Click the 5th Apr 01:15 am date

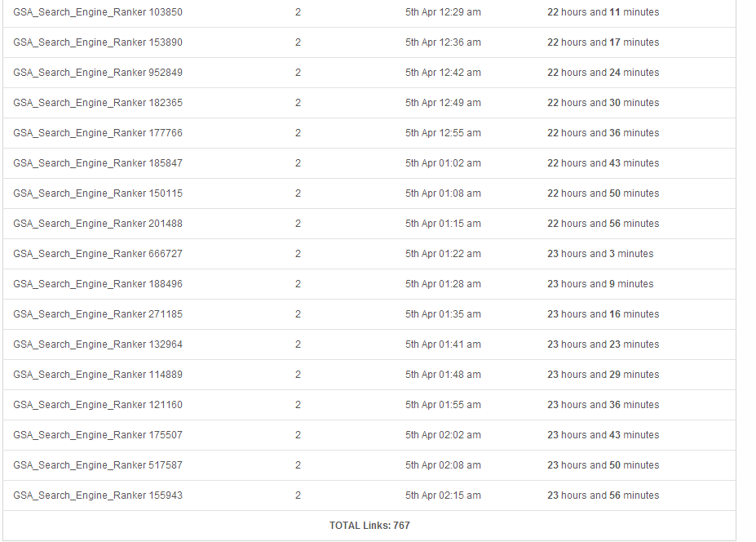coord(443,224)
